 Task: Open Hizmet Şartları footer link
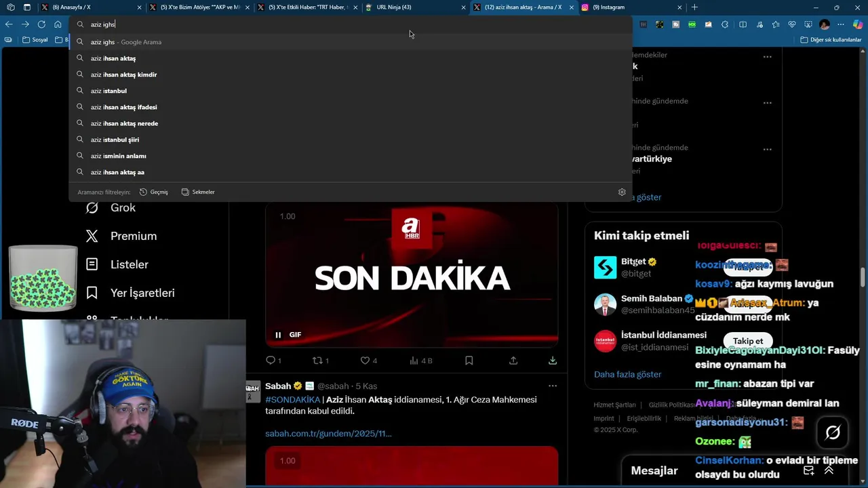coord(614,405)
